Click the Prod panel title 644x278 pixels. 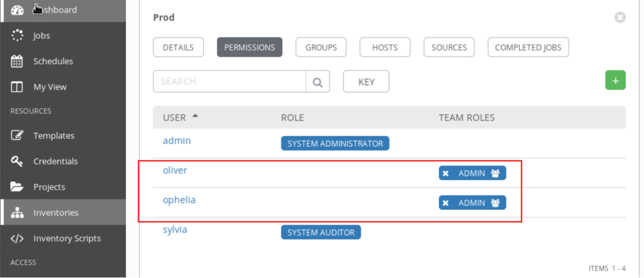point(164,18)
